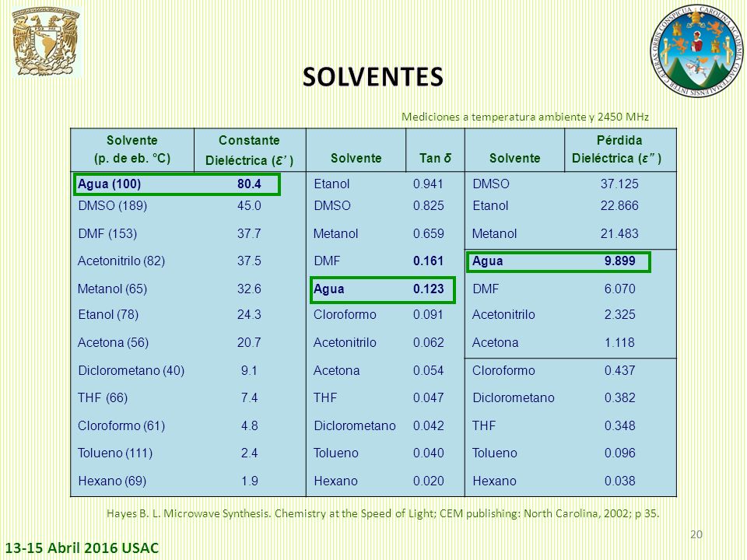Select the 0.040 Tan δ value for Tolueno
The width and height of the screenshot is (747, 560).
click(428, 453)
